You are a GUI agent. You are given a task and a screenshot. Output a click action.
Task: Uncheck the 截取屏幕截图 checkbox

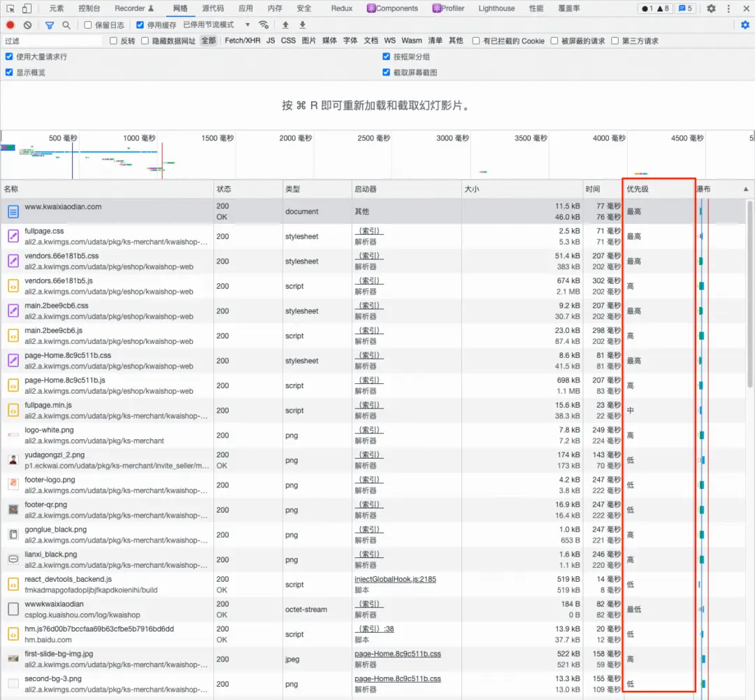click(x=386, y=72)
